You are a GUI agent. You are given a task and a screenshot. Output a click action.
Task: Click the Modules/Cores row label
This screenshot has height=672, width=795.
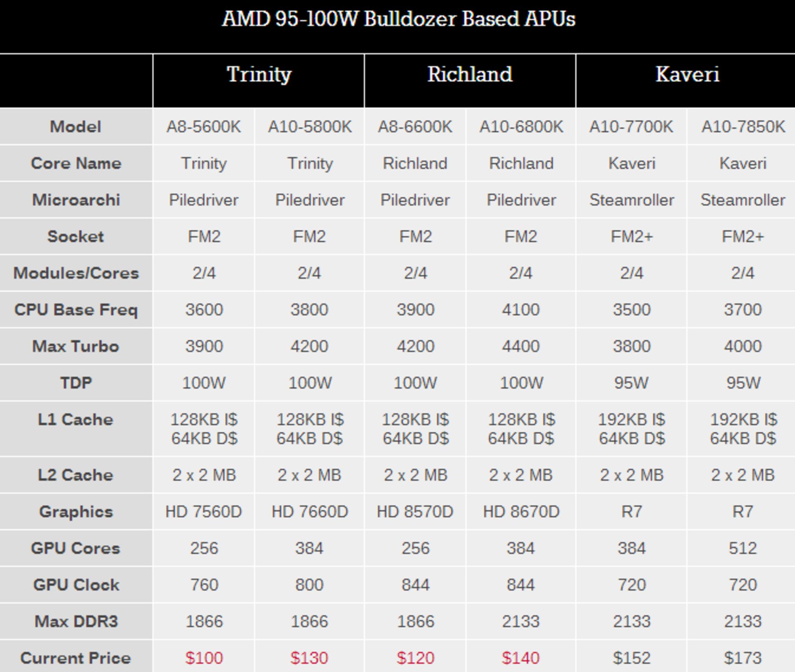coord(76,273)
